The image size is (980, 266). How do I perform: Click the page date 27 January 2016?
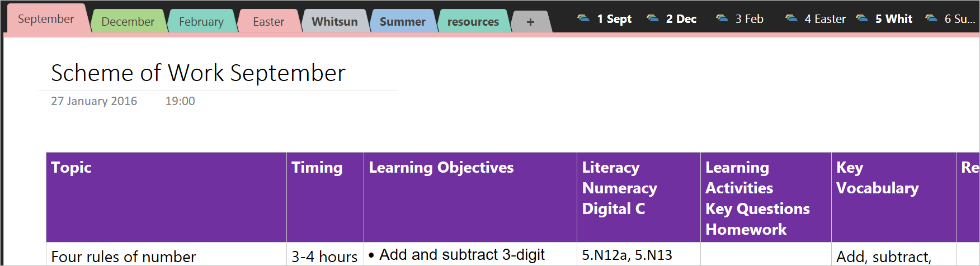click(94, 101)
